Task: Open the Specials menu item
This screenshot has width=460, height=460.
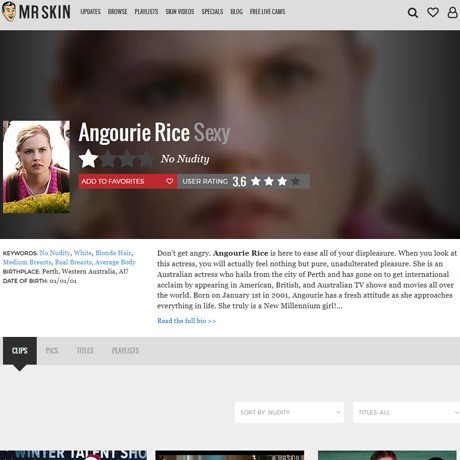Action: [212, 12]
